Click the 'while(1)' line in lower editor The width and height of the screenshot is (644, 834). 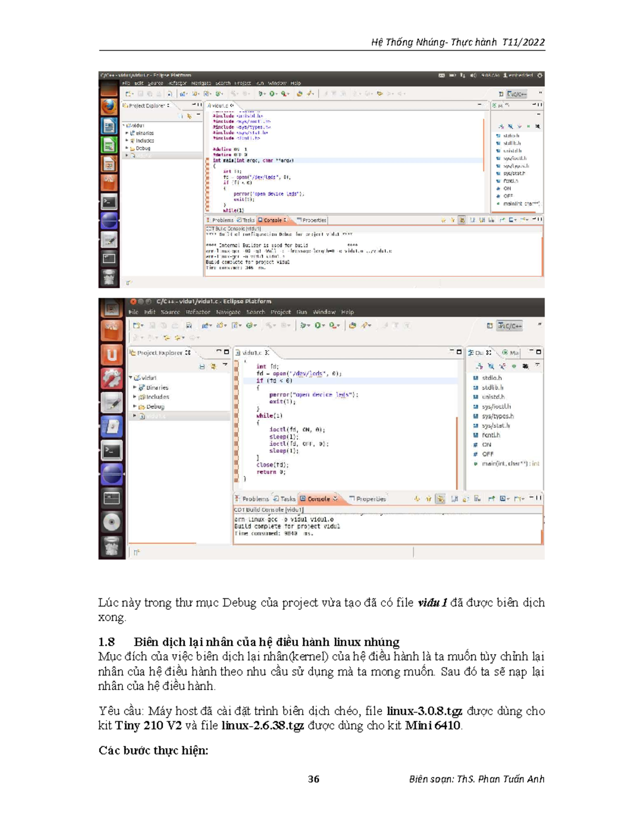pos(269,416)
